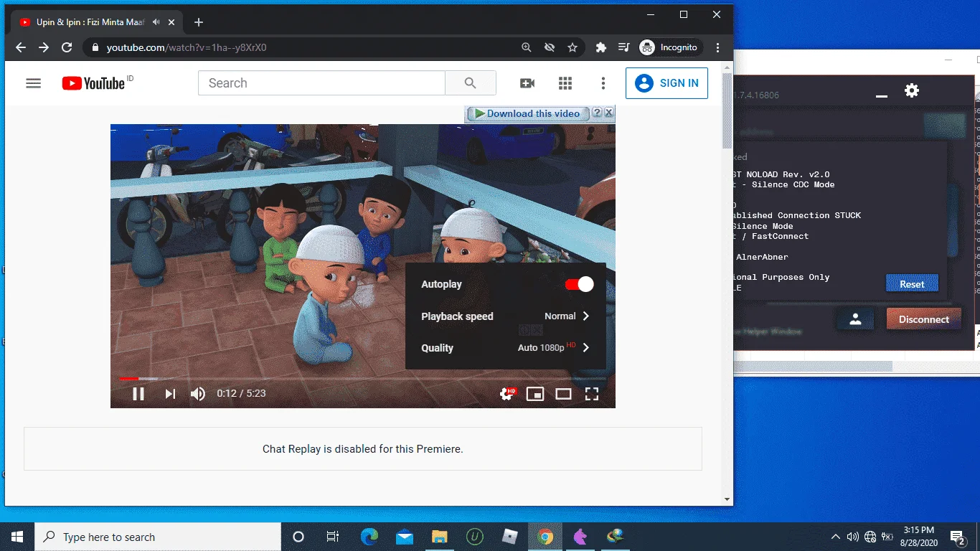This screenshot has height=551, width=980.
Task: Click the YouTube search magnifier button
Action: pos(470,83)
